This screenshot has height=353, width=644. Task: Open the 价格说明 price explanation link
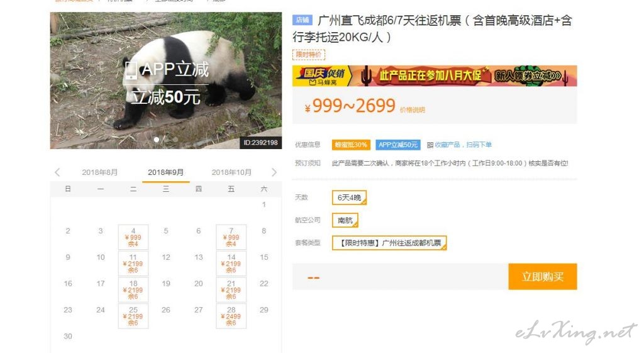tap(413, 109)
